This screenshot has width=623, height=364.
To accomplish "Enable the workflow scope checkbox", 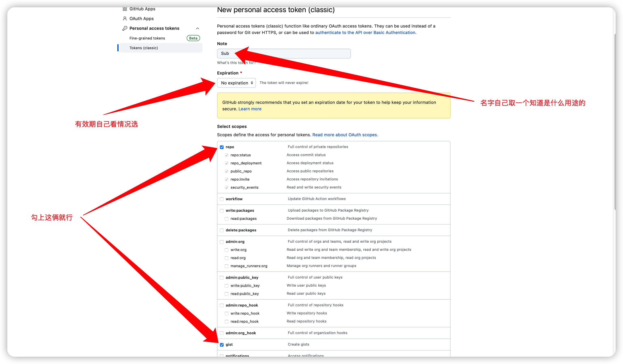I will point(222,199).
